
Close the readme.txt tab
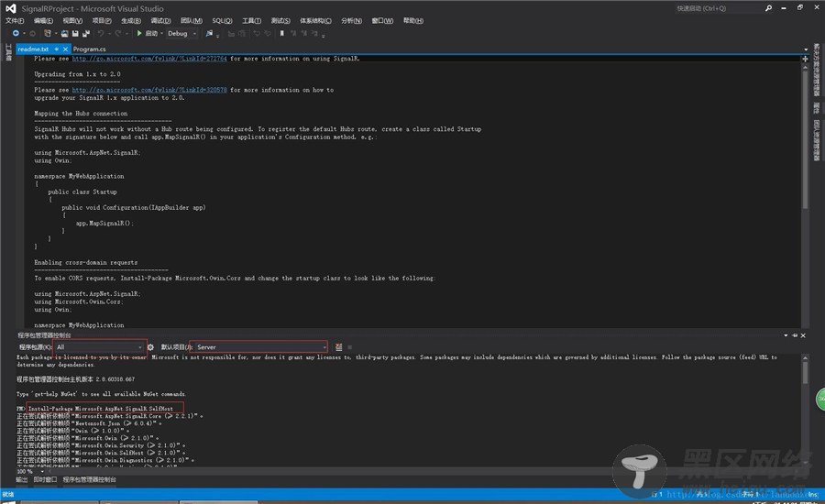pos(65,49)
